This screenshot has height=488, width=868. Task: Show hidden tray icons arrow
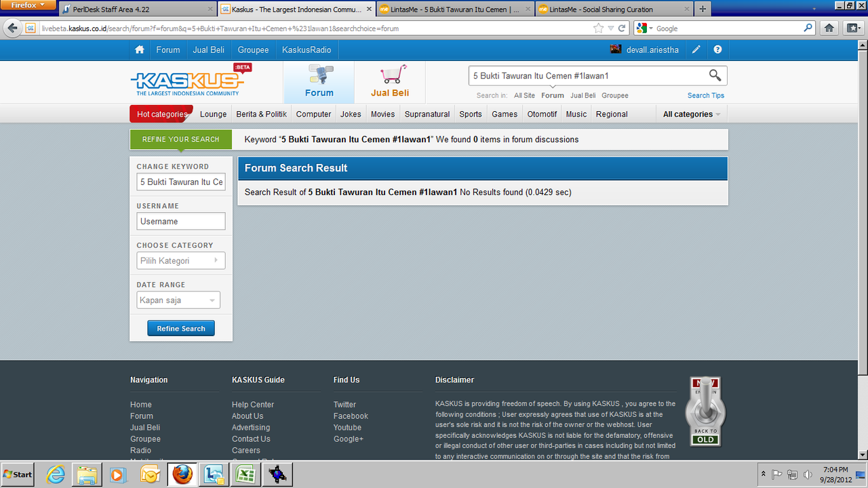click(764, 474)
